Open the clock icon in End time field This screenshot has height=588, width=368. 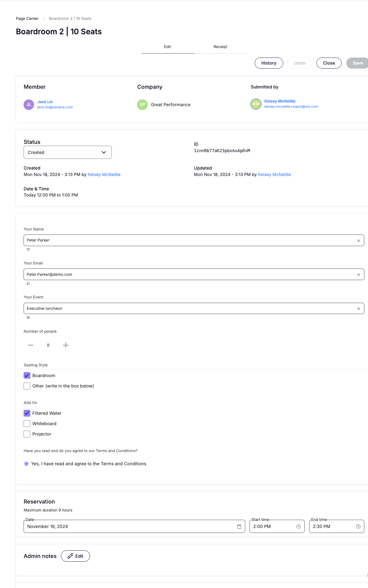tap(358, 526)
